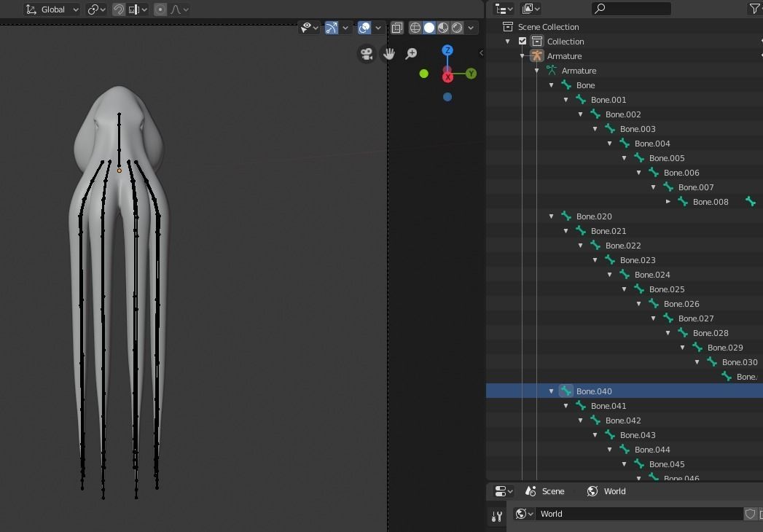This screenshot has height=532, width=763.
Task: Open the Global transform orientation dropdown
Action: click(52, 9)
